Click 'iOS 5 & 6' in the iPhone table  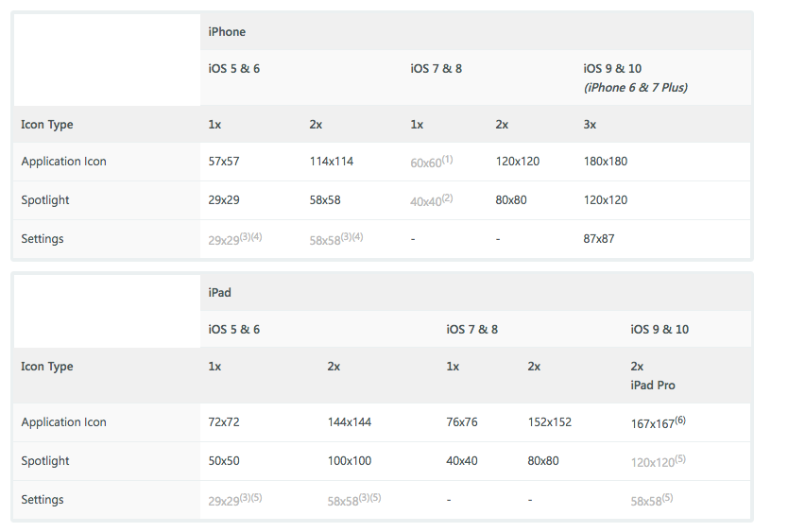click(233, 68)
